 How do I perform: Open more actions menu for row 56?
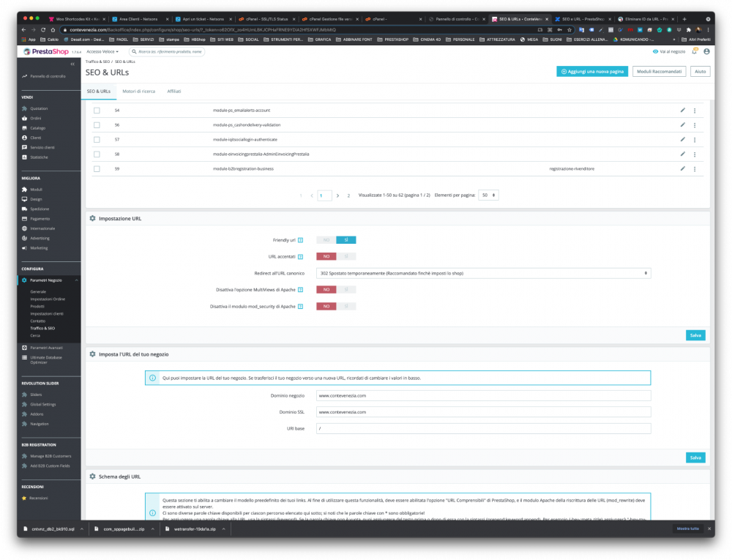click(695, 125)
